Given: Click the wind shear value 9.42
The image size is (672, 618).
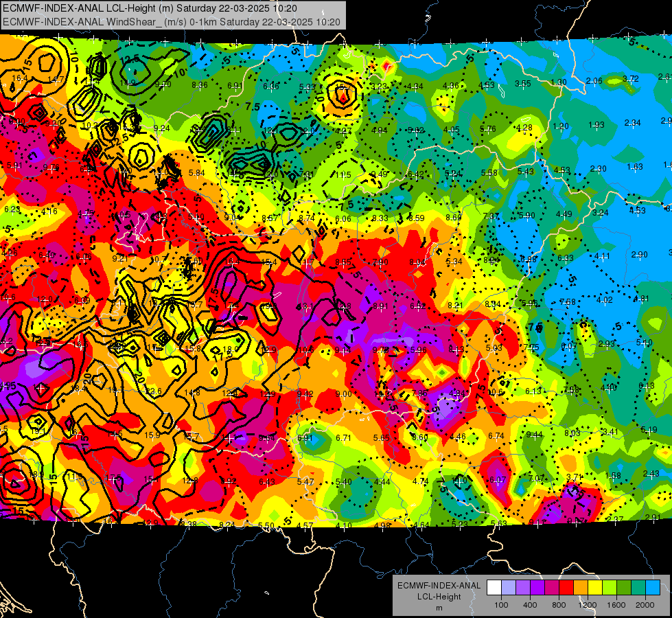Looking at the screenshot, I should pyautogui.click(x=305, y=393).
